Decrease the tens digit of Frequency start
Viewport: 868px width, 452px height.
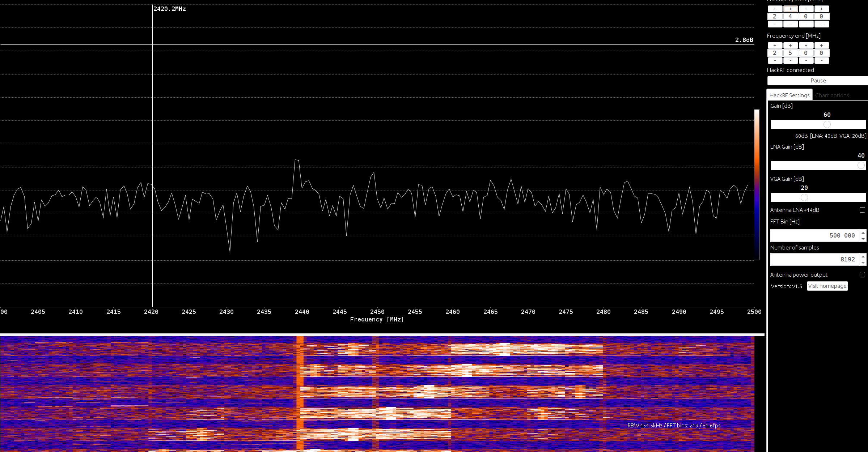coord(806,24)
